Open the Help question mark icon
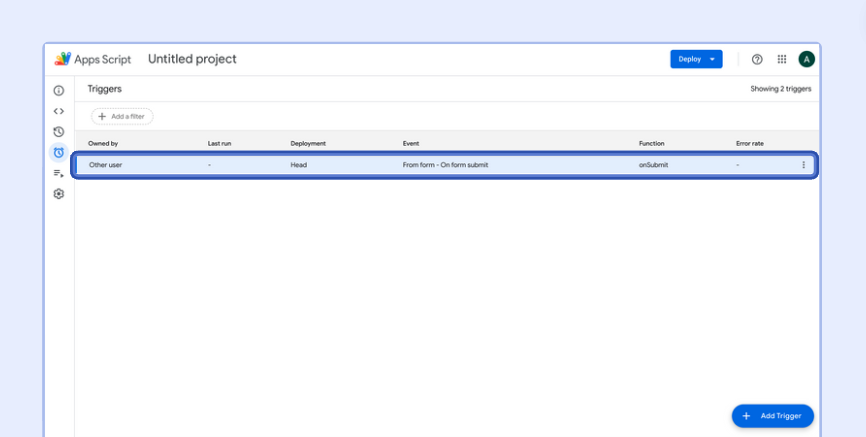 [757, 59]
